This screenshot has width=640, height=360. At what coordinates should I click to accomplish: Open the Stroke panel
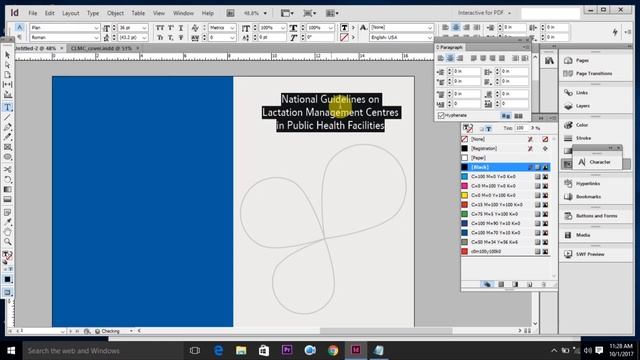pos(583,138)
